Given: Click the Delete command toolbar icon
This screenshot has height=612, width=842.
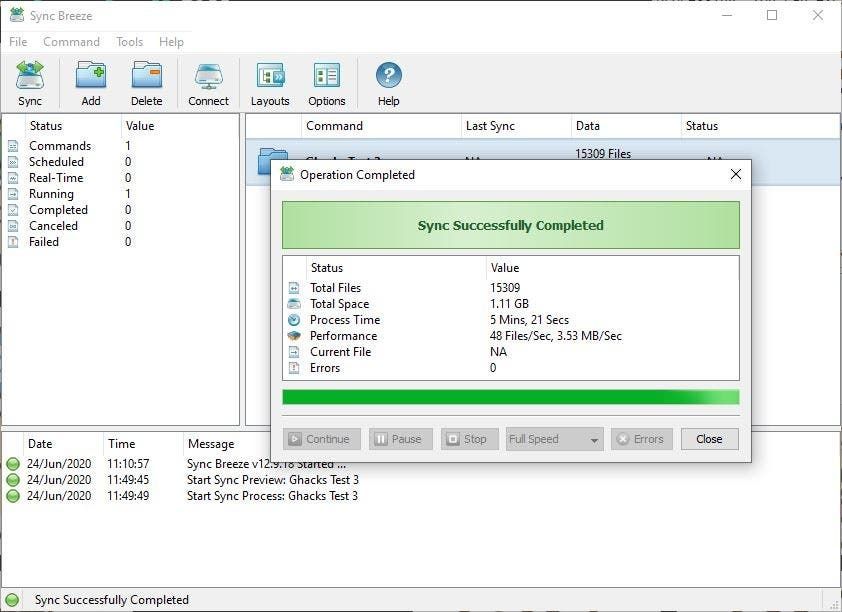Looking at the screenshot, I should [147, 75].
